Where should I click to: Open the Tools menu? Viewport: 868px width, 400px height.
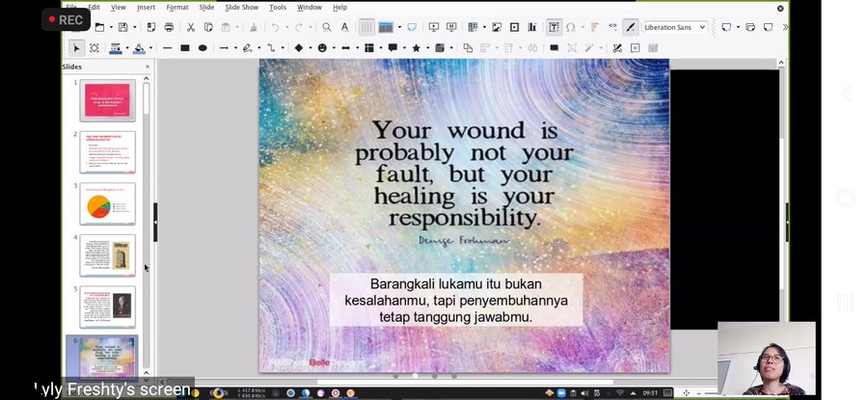point(278,7)
